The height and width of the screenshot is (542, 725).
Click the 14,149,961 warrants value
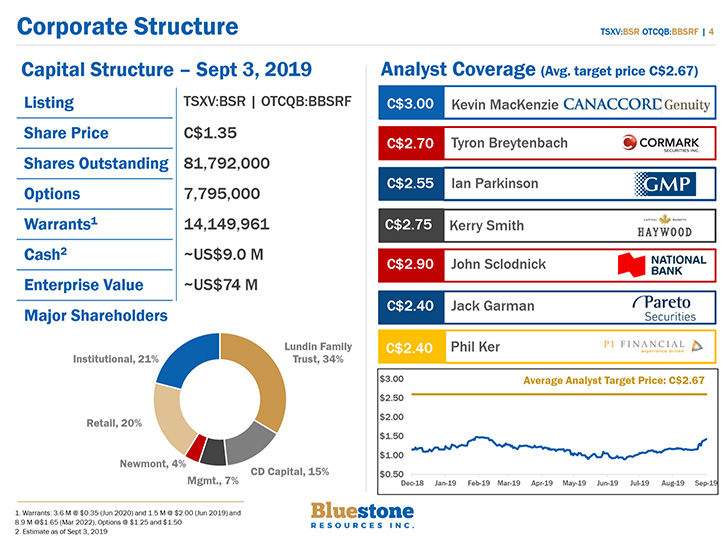pos(227,224)
